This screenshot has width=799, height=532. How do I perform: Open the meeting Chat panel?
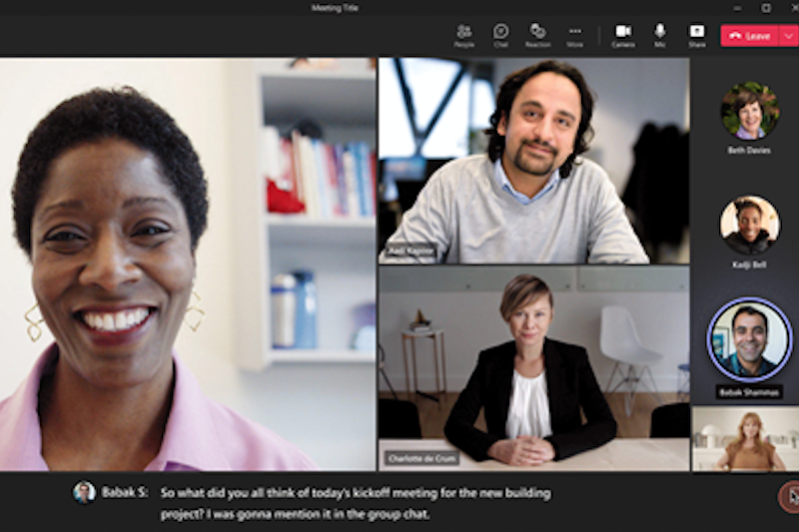500,35
